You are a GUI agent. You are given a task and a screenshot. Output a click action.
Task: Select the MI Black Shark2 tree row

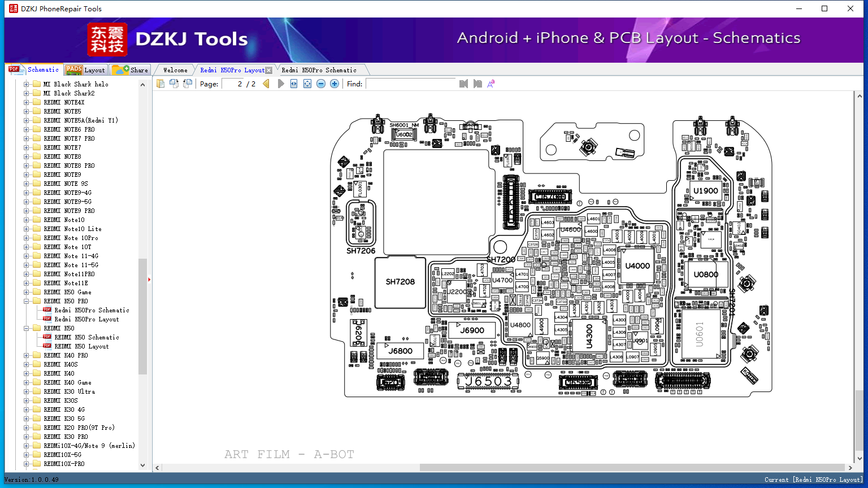pos(69,93)
